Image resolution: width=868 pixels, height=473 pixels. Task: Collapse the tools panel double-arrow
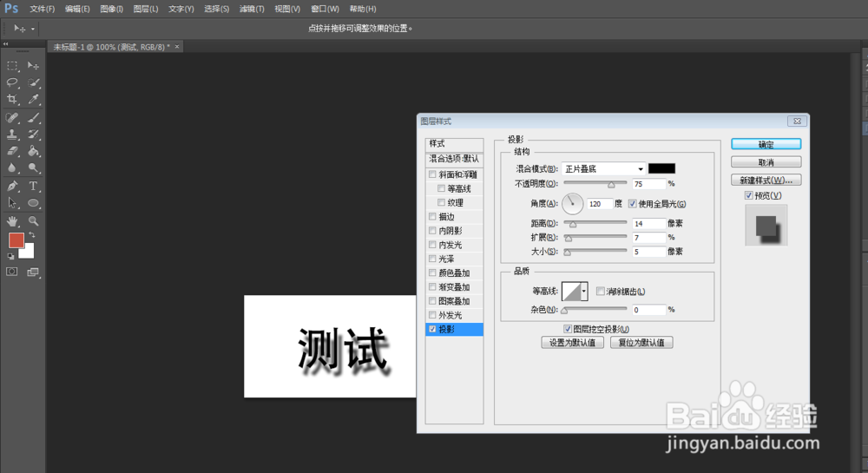5,43
